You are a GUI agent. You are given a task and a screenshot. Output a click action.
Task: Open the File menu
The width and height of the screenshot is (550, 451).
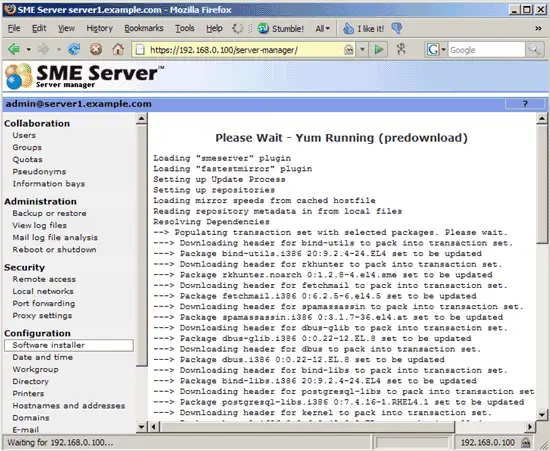pos(14,28)
